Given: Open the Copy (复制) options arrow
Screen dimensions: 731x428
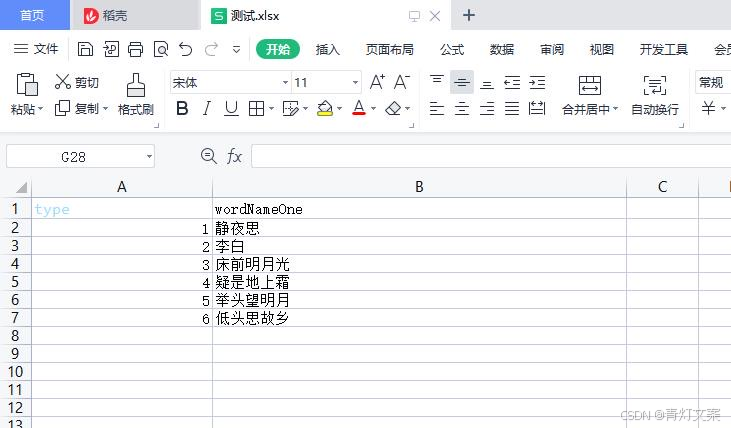Looking at the screenshot, I should (105, 108).
